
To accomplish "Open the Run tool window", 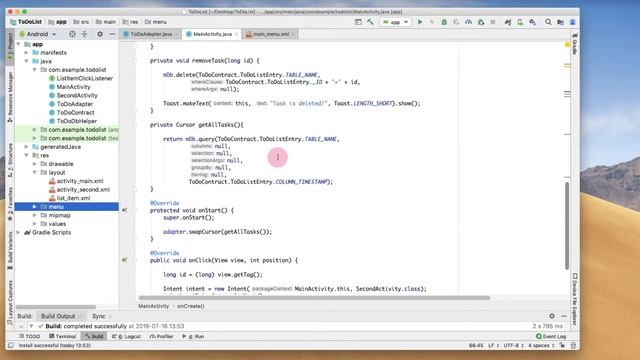I will point(193,336).
